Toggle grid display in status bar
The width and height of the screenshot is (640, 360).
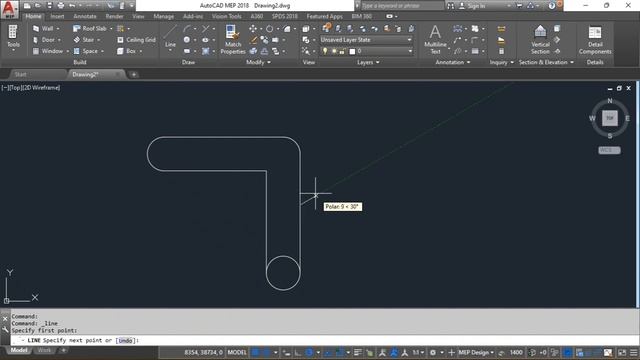pyautogui.click(x=255, y=353)
